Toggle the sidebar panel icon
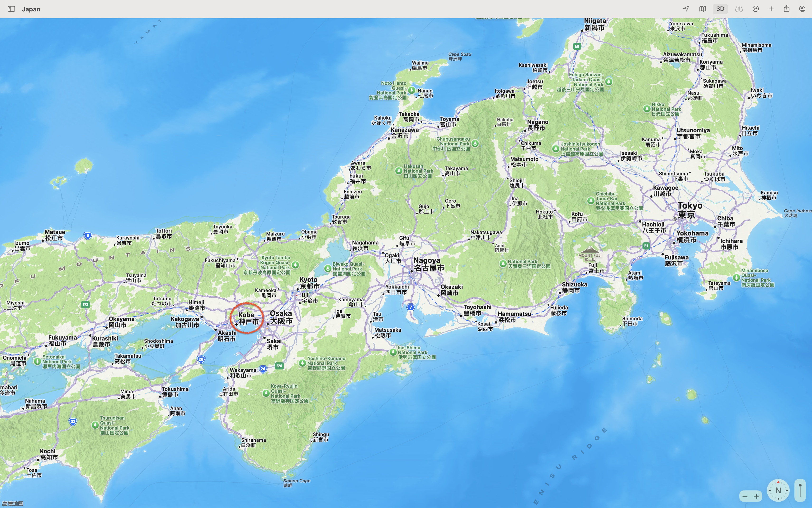 pyautogui.click(x=11, y=9)
